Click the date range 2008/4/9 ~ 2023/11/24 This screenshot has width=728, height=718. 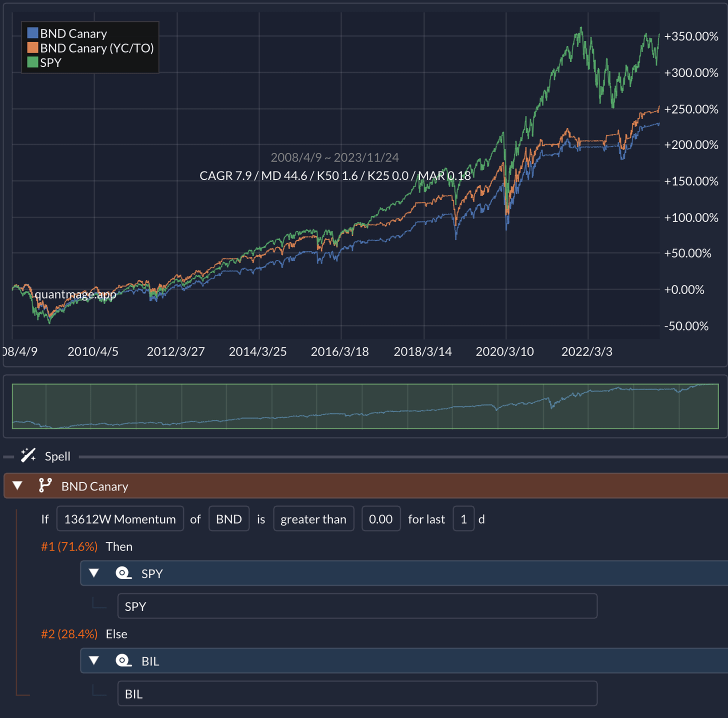334,157
